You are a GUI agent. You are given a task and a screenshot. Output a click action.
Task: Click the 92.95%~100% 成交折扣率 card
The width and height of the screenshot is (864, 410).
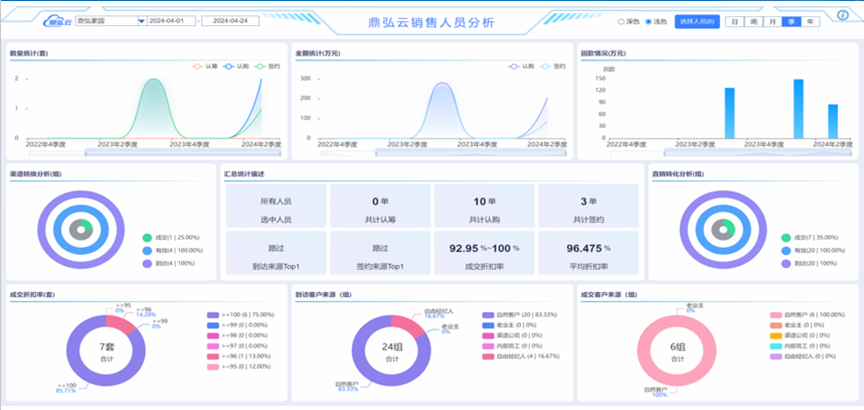[x=484, y=252]
